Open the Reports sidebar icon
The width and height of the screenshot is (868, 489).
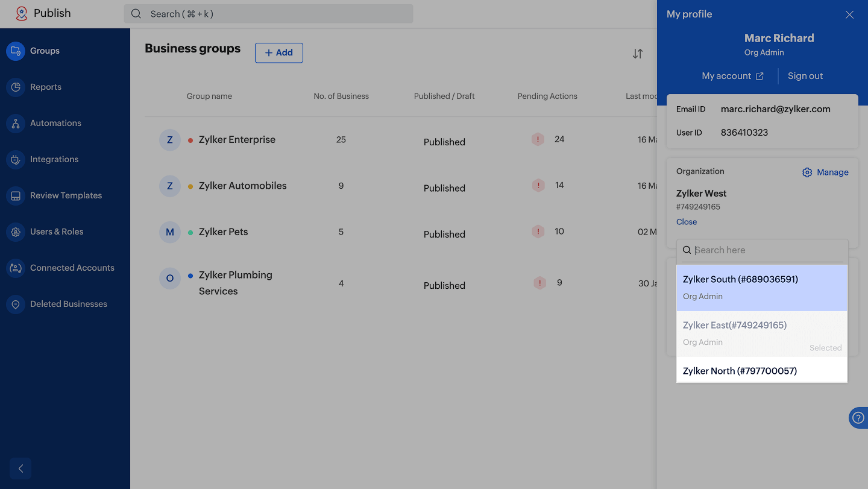click(x=16, y=87)
